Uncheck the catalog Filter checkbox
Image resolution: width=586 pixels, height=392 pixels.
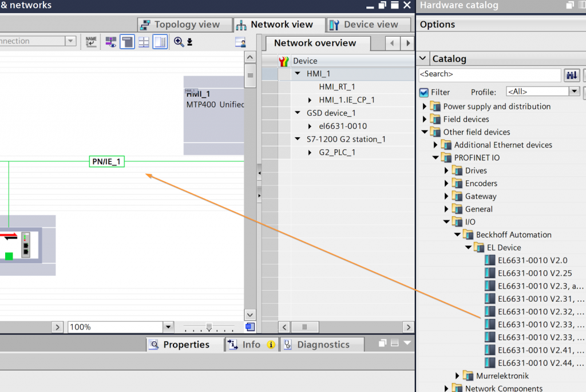point(424,92)
